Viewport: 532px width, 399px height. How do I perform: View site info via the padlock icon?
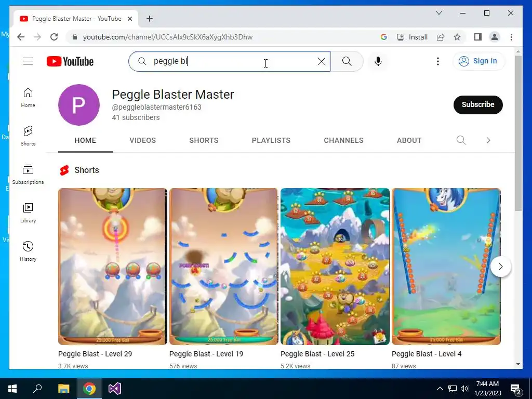coord(75,37)
